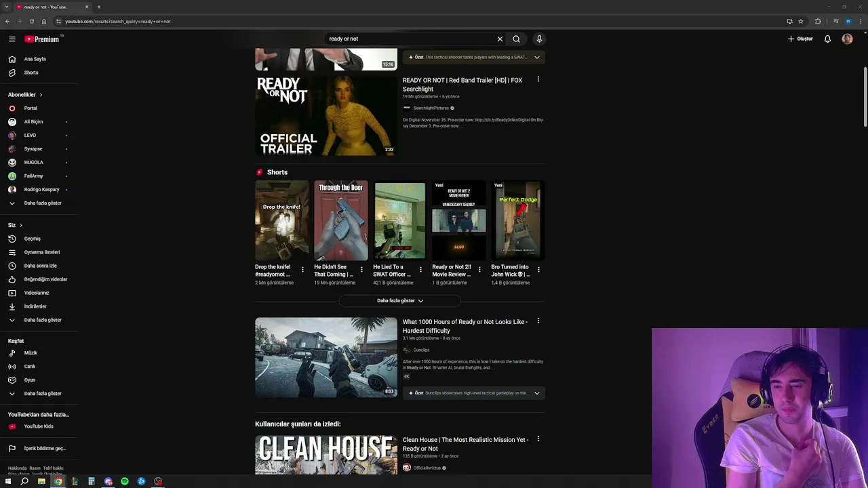Open options menu of He Lied short

point(420,270)
